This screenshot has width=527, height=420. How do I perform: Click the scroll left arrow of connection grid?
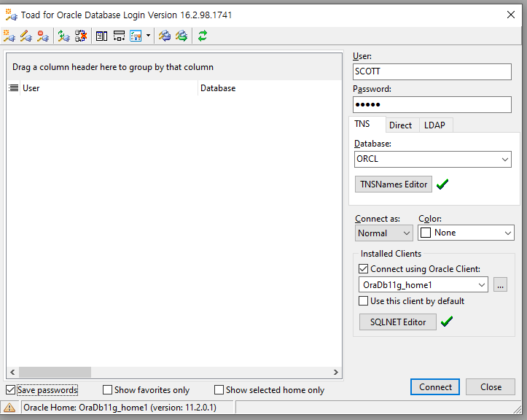(12, 373)
